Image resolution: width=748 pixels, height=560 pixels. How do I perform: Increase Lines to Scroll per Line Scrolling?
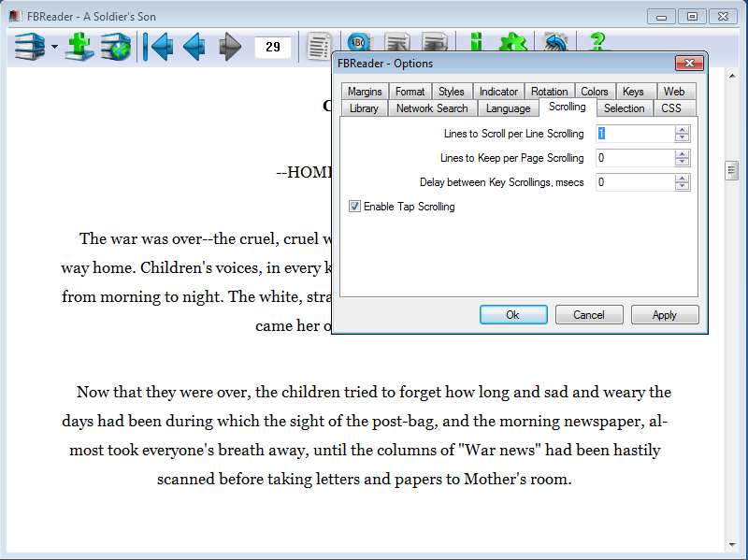pyautogui.click(x=683, y=130)
